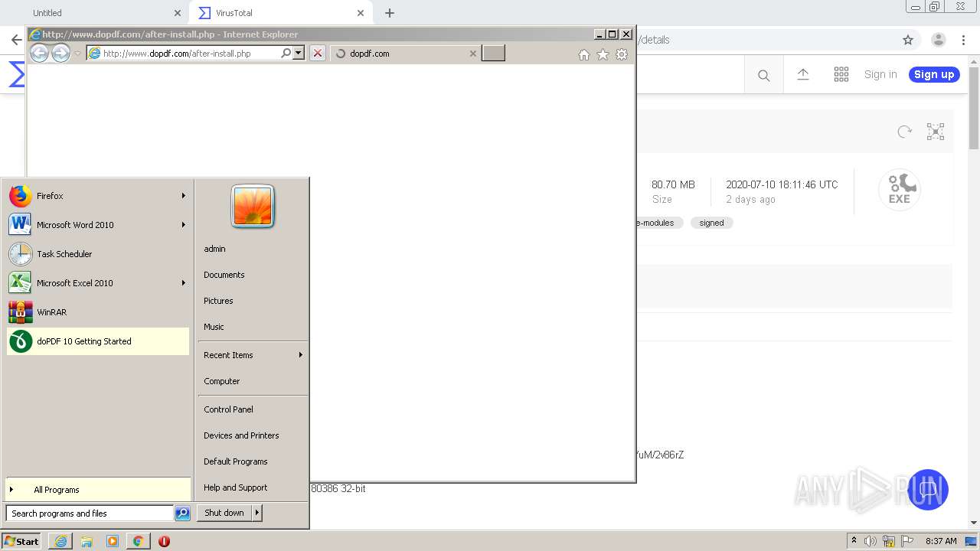The height and width of the screenshot is (551, 980).
Task: Expand the Recent Items submenu
Action: (253, 355)
